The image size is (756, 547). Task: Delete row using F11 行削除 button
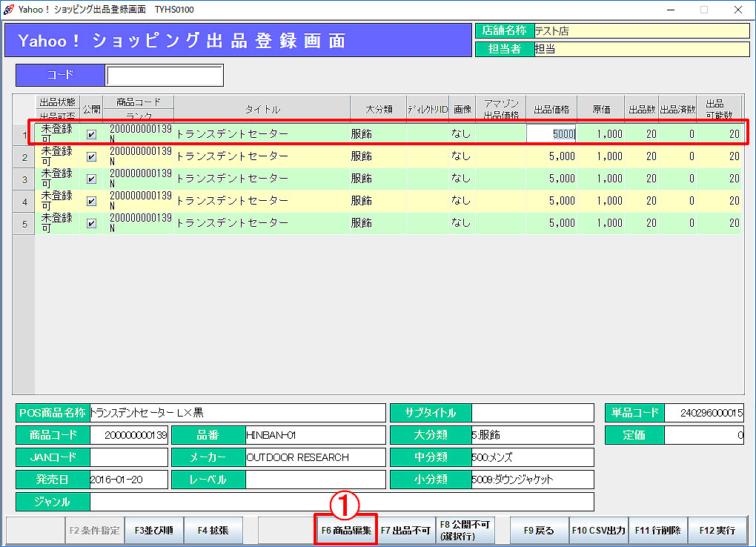(657, 531)
